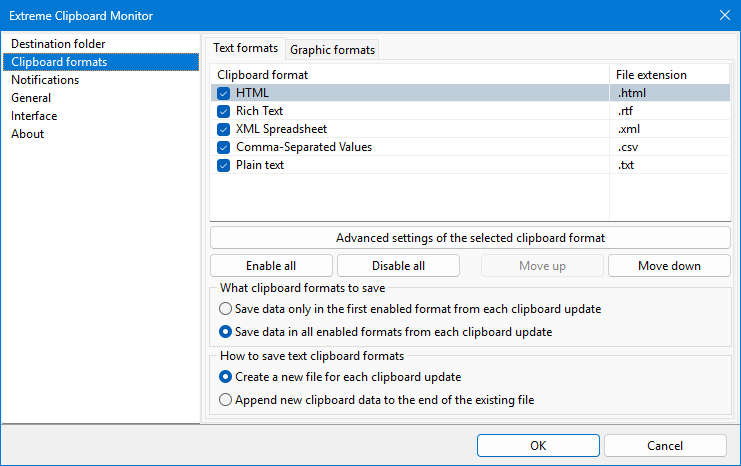Screen dimensions: 741x466
Task: Uncheck Comma-Separated Values format
Action: [224, 147]
